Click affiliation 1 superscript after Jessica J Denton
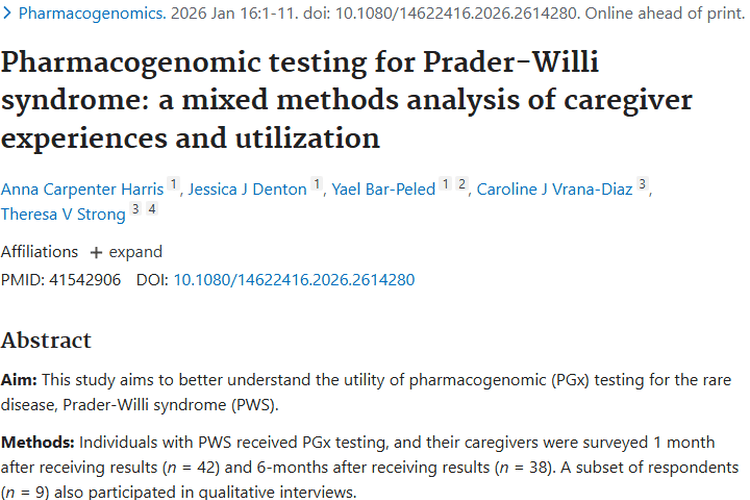This screenshot has width=750, height=500. pos(317,185)
